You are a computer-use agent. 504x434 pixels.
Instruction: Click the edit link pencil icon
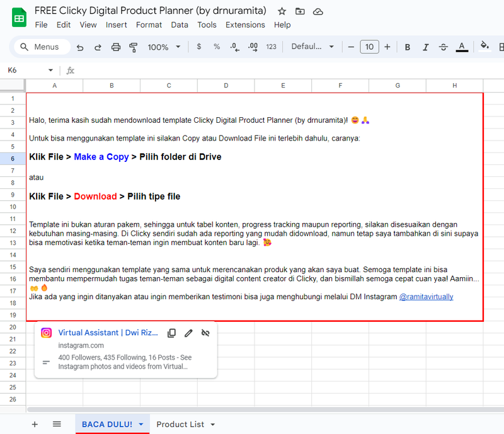tap(188, 333)
